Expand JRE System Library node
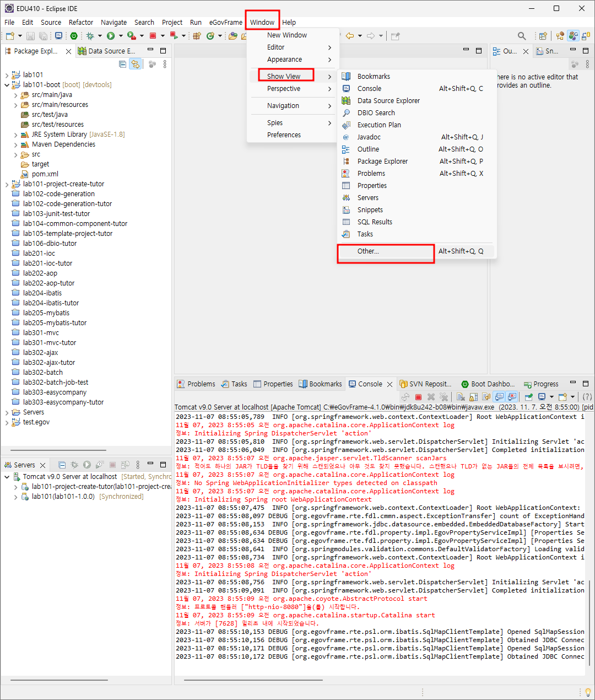 coord(15,134)
